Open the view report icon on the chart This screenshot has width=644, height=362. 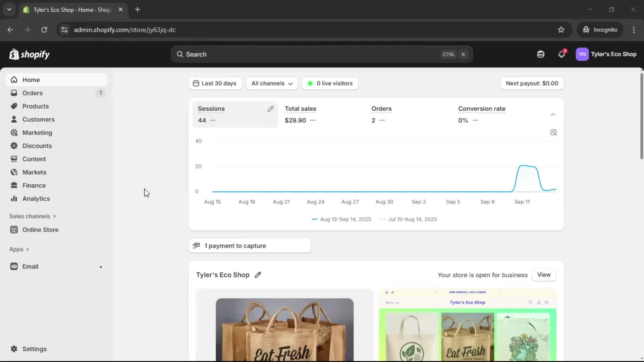(x=553, y=132)
